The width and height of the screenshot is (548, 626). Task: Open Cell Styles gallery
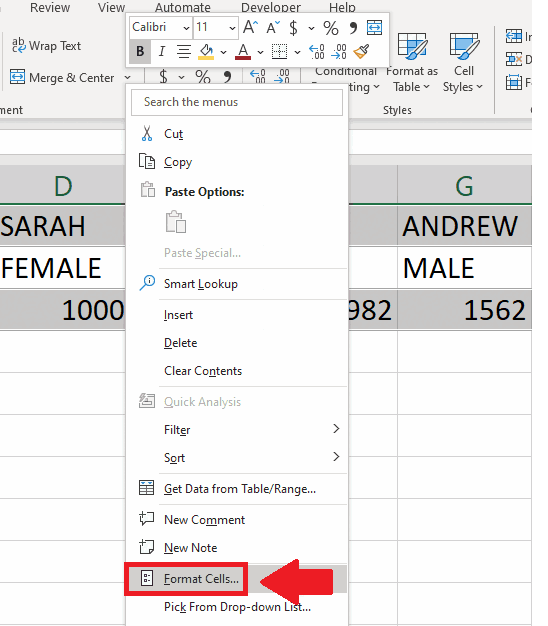(x=463, y=63)
